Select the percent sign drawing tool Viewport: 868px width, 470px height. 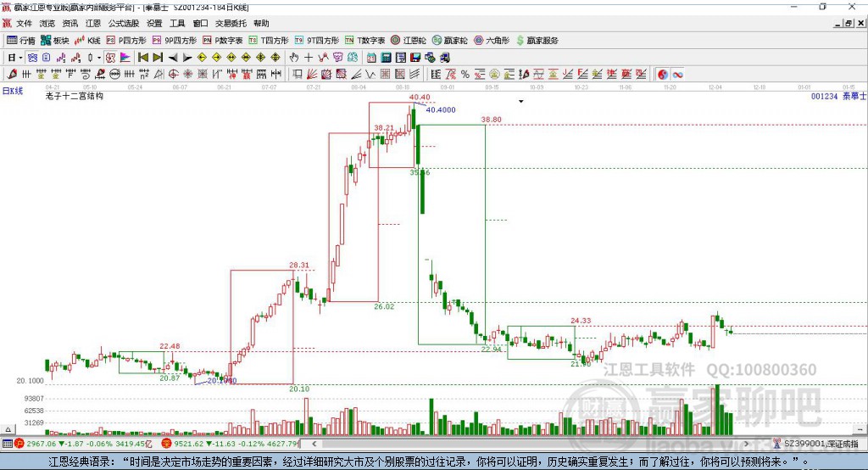[465, 75]
